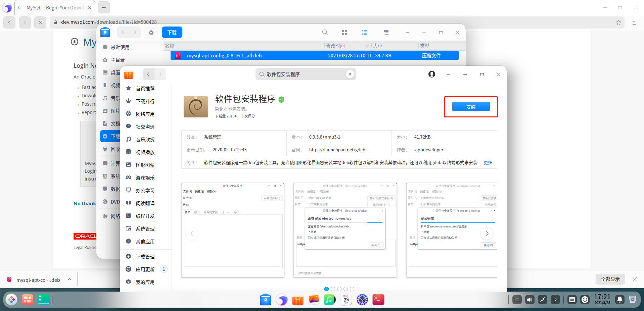This screenshot has width=644, height=311.
Task: Open the 游戏娱乐 games category
Action: coord(145,178)
